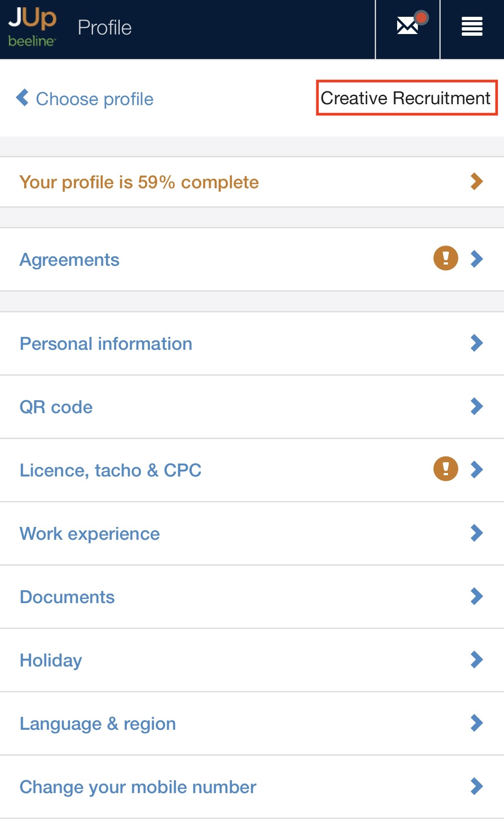Tap the JUp beeline logo

point(32,28)
